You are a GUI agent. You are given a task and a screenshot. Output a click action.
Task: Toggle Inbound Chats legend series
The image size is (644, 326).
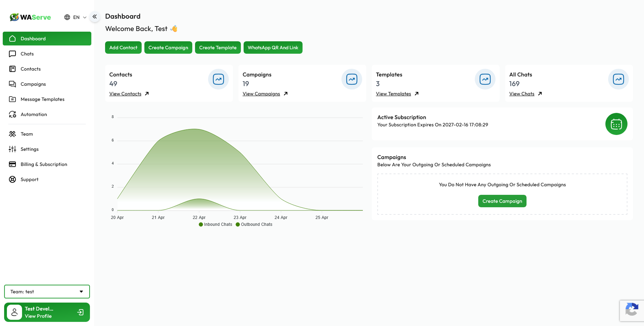[x=216, y=224]
